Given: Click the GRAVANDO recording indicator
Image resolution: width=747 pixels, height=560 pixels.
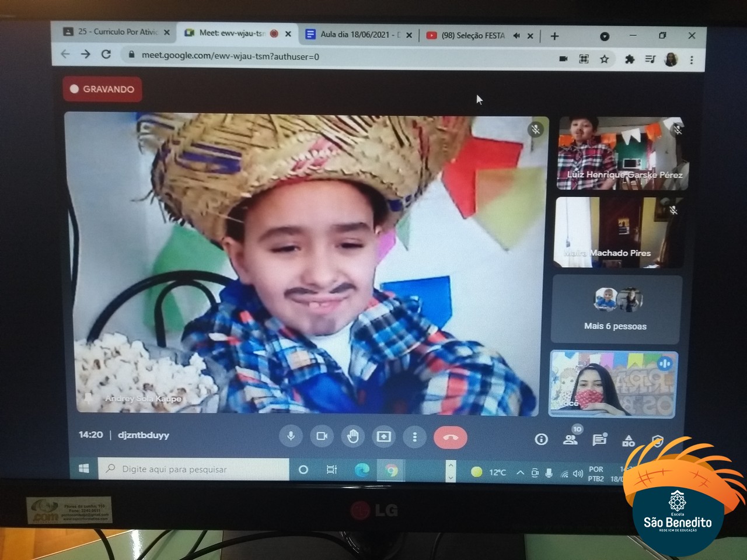Looking at the screenshot, I should tap(102, 89).
